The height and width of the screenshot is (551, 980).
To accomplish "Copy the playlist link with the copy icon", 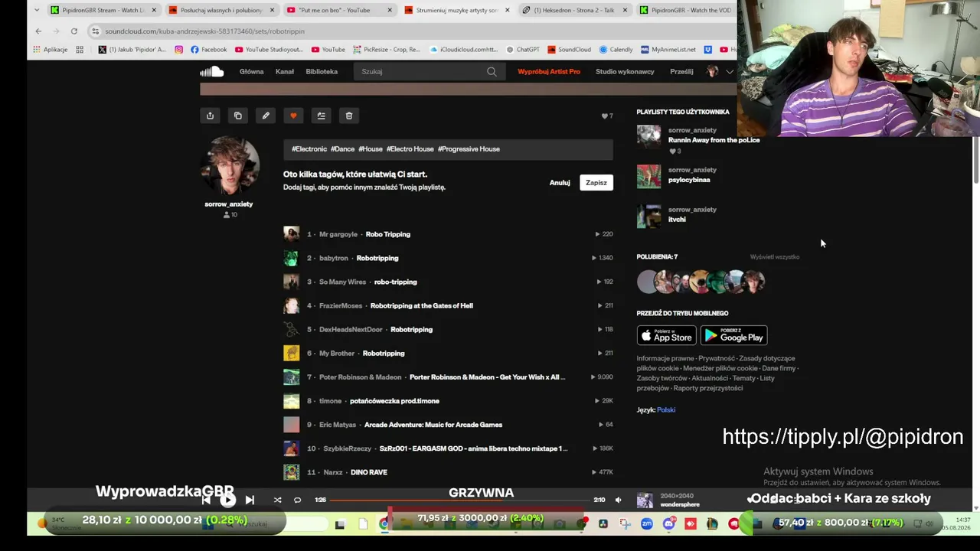I will point(238,116).
